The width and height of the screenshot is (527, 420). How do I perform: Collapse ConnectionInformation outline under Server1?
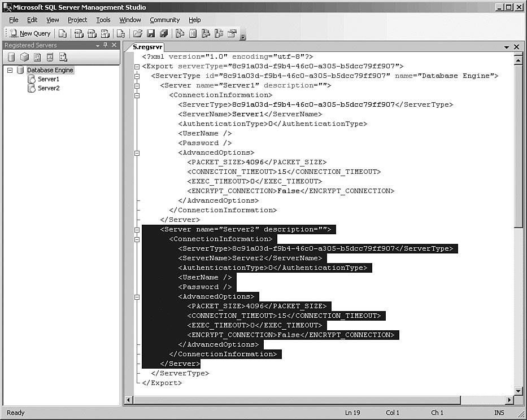click(x=137, y=95)
